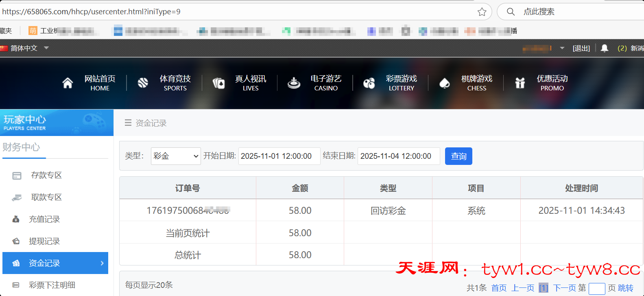This screenshot has width=644, height=296.
Task: Select 彩票下注明细 from the sidebar
Action: (x=52, y=285)
